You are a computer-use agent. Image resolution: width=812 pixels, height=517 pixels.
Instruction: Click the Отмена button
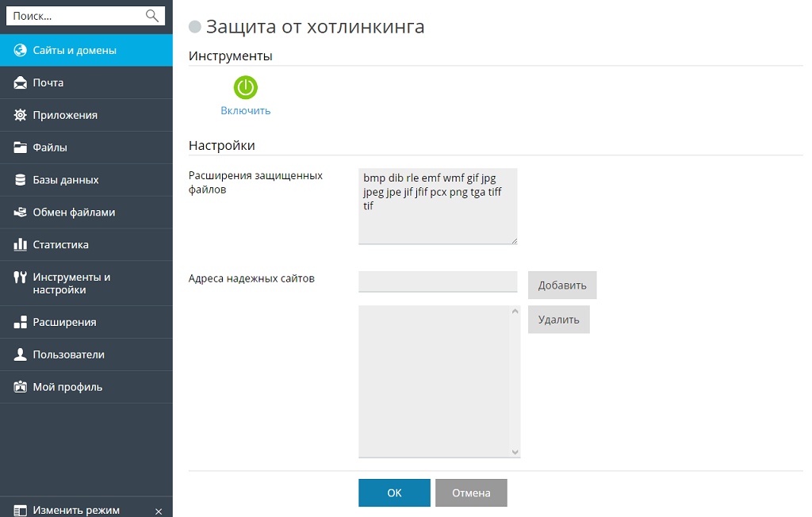pos(471,492)
